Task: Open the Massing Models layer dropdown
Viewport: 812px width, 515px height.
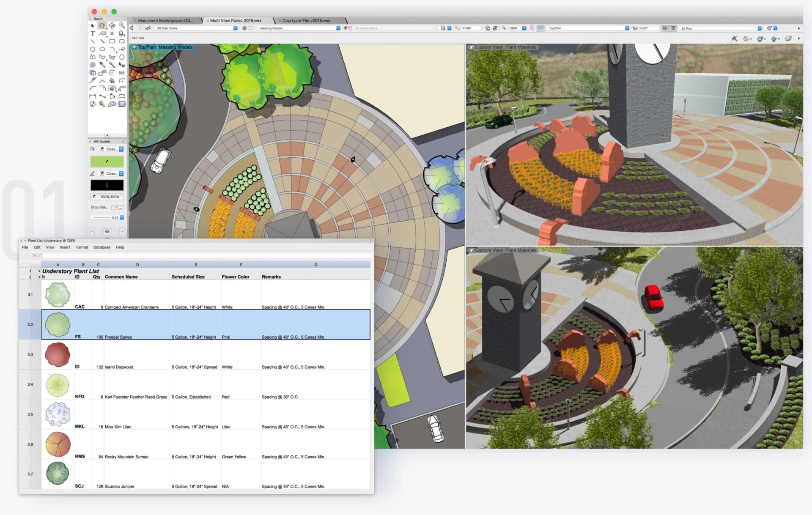Action: pyautogui.click(x=299, y=28)
